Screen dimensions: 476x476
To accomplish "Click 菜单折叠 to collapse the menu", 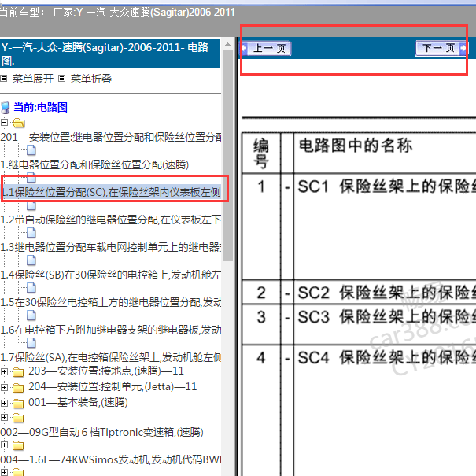I will (x=91, y=79).
